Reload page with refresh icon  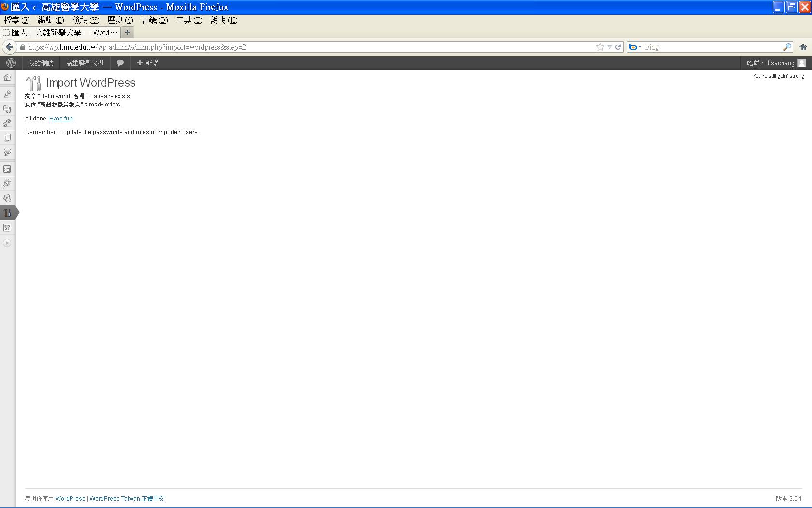pos(618,47)
